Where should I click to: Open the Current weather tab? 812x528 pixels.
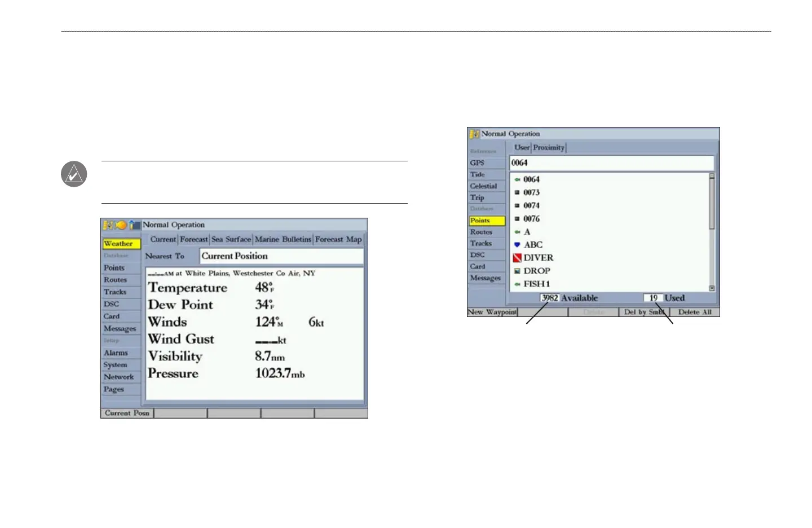click(163, 239)
